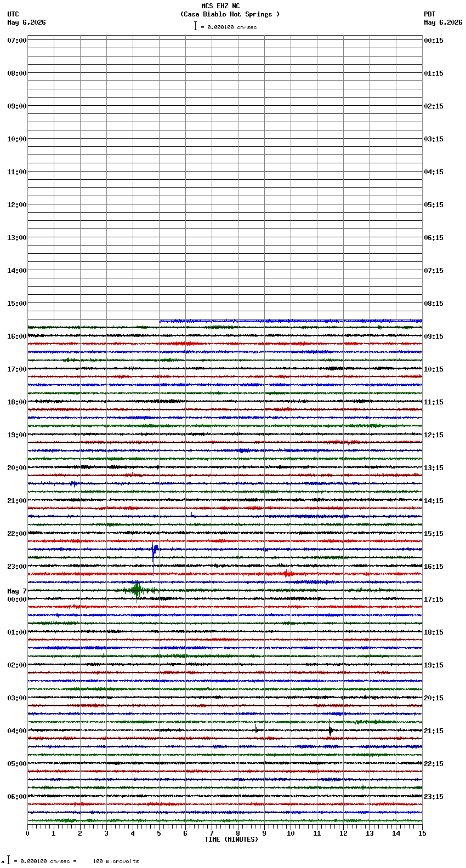Click the '16:15' PDT time label
Image resolution: width=466 pixels, height=868 pixels.
point(434,567)
